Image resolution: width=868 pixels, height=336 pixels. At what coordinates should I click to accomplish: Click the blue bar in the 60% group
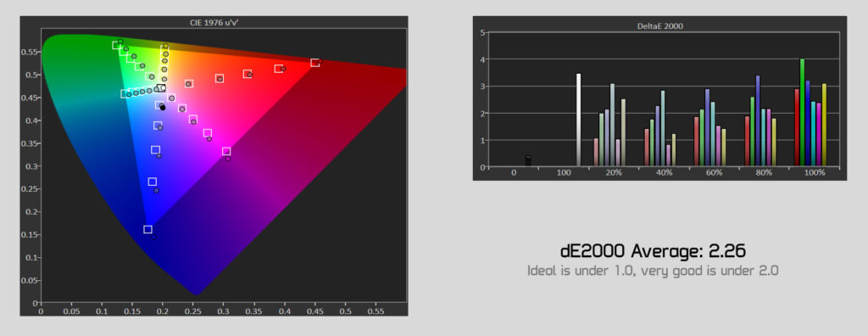pos(708,127)
